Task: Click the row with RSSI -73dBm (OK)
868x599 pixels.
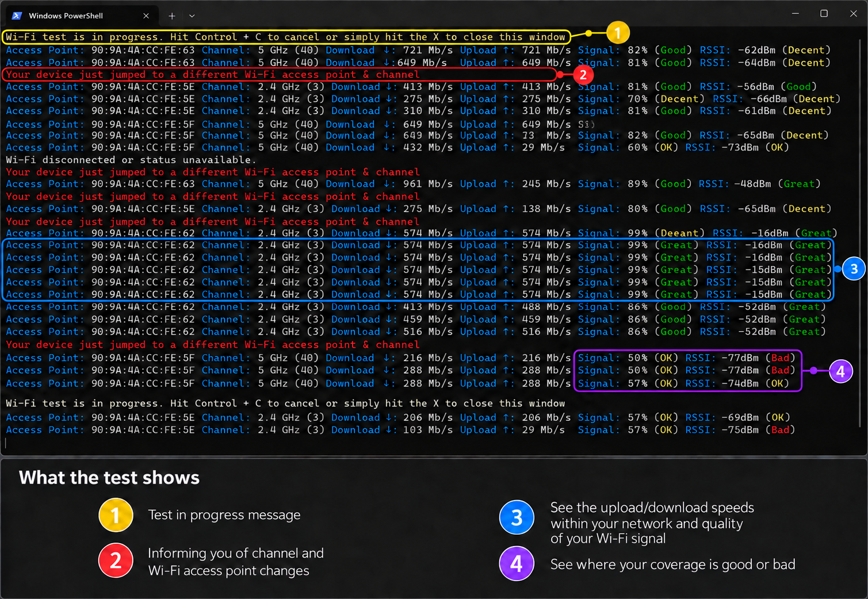Action: click(x=397, y=148)
